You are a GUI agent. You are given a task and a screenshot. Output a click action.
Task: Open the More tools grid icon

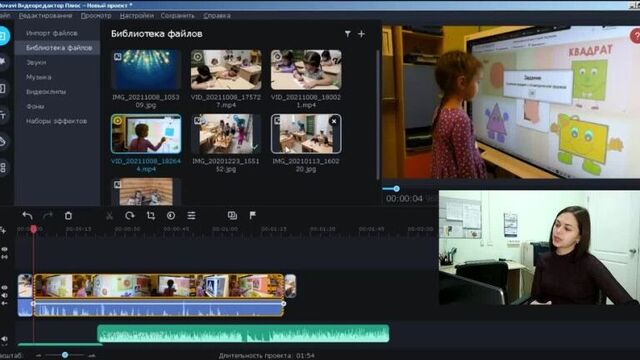[3, 167]
